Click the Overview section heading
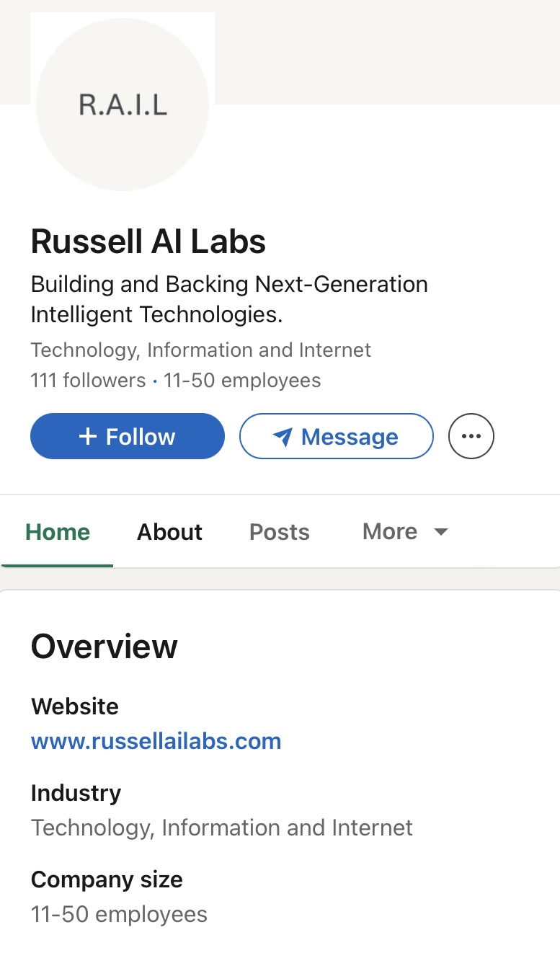Image resolution: width=560 pixels, height=971 pixels. [x=104, y=646]
